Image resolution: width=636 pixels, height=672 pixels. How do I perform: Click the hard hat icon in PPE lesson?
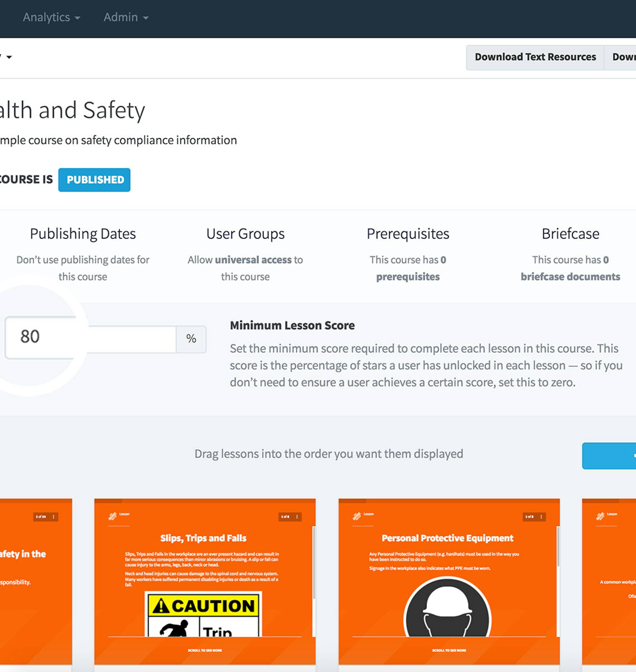click(448, 607)
